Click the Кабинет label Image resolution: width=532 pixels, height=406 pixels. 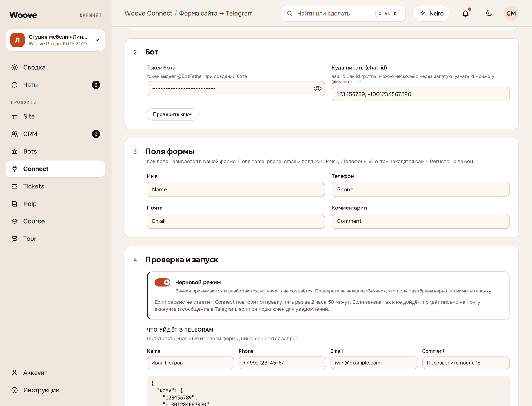pos(91,15)
